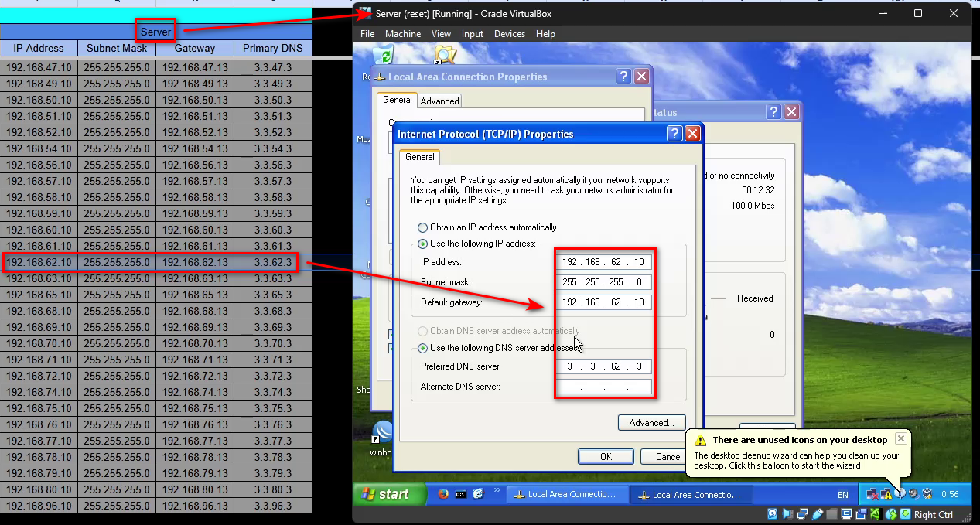
Task: Click the Primary DNS column header
Action: tap(273, 48)
